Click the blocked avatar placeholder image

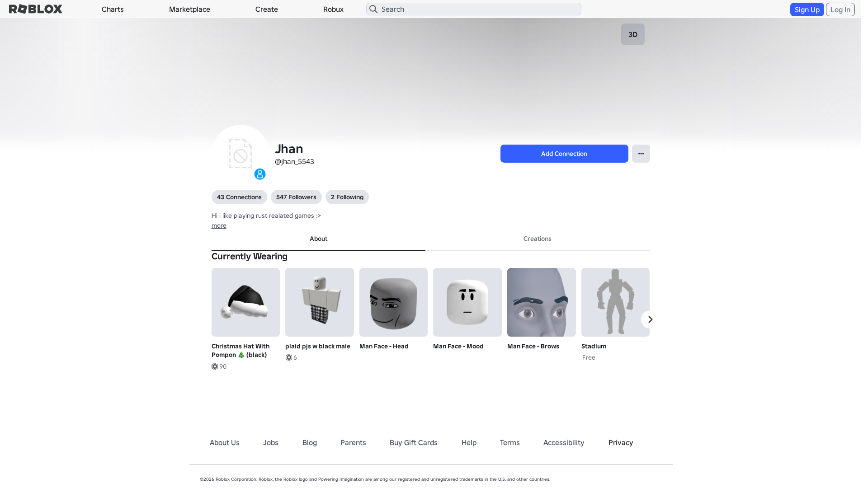tap(241, 154)
